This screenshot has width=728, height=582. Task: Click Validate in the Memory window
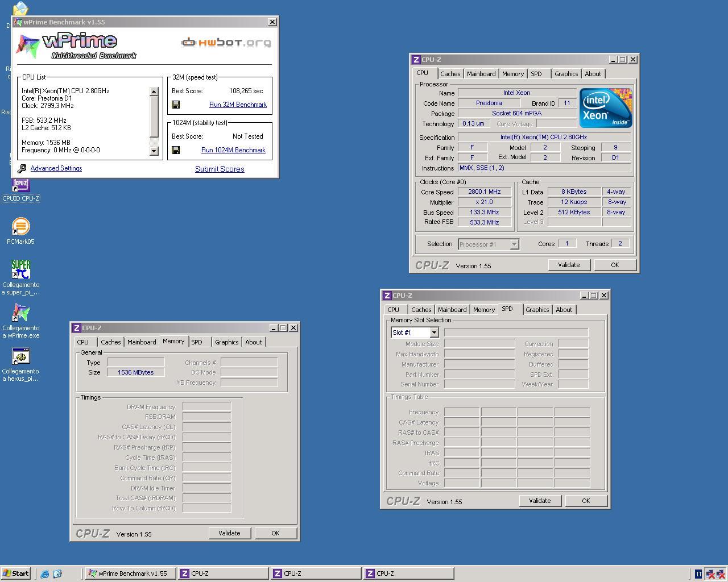click(229, 533)
